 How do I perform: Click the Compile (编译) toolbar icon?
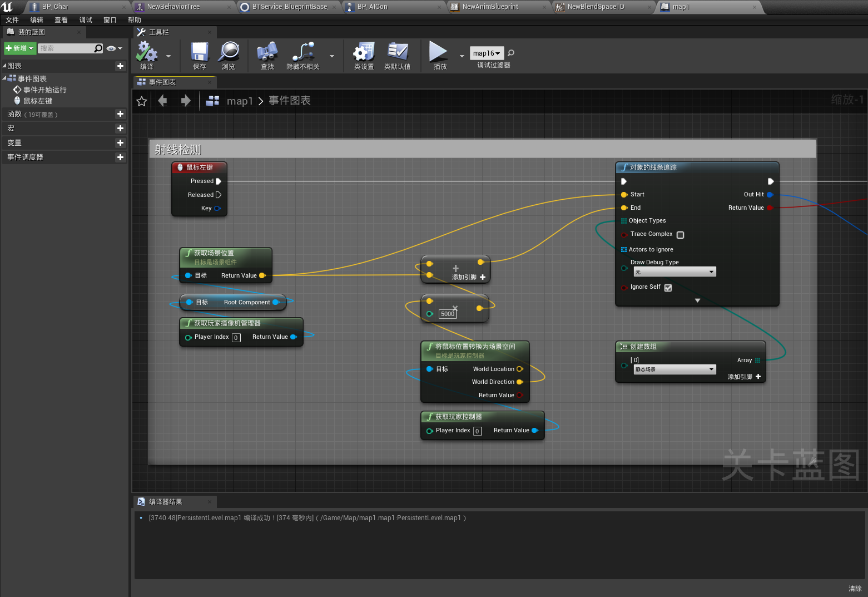(x=147, y=52)
